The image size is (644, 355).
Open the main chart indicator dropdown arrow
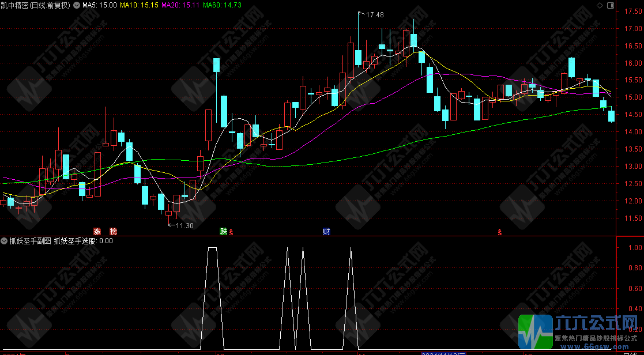pos(77,5)
